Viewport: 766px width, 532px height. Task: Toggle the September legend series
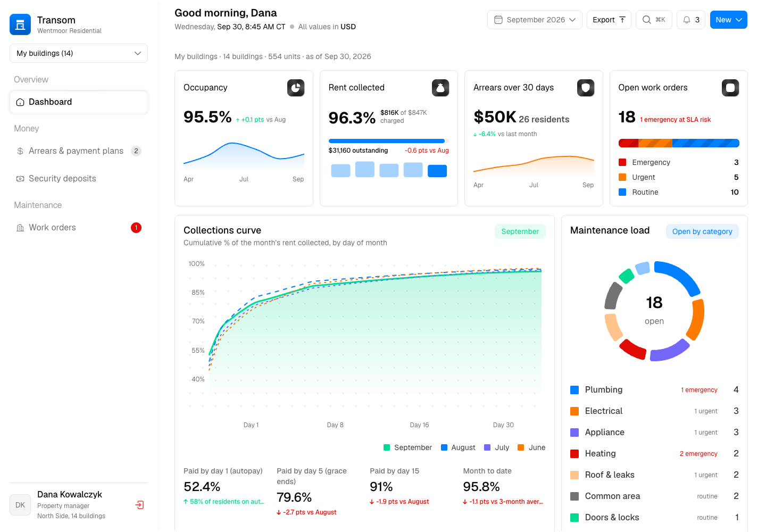click(x=407, y=447)
